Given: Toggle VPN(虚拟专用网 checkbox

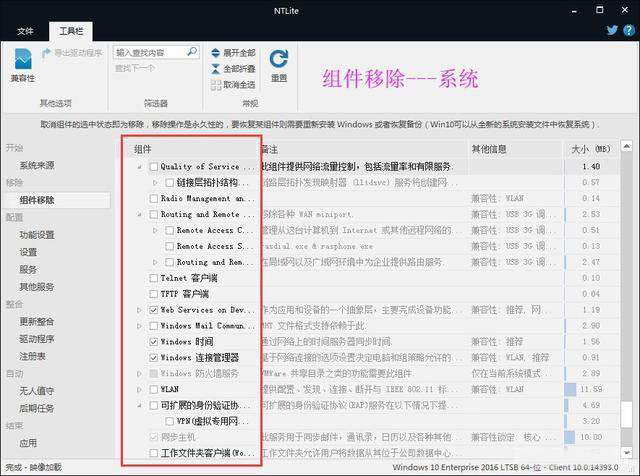Looking at the screenshot, I should pos(169,421).
